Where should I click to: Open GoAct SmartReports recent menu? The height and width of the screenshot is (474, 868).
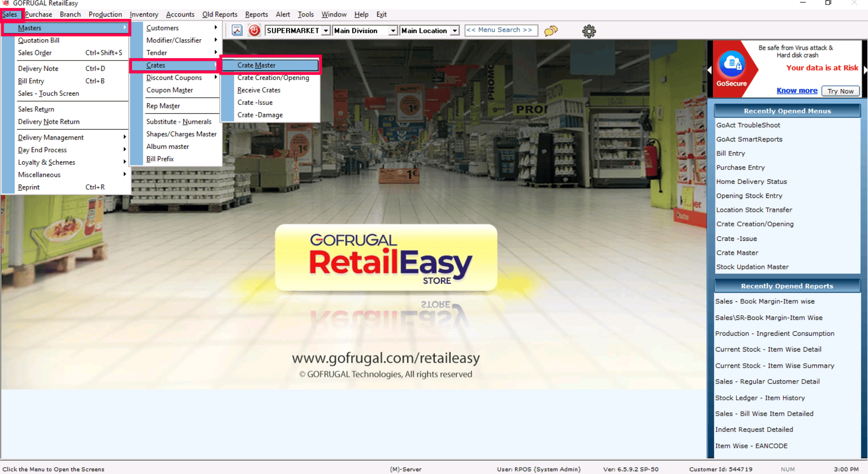click(749, 139)
